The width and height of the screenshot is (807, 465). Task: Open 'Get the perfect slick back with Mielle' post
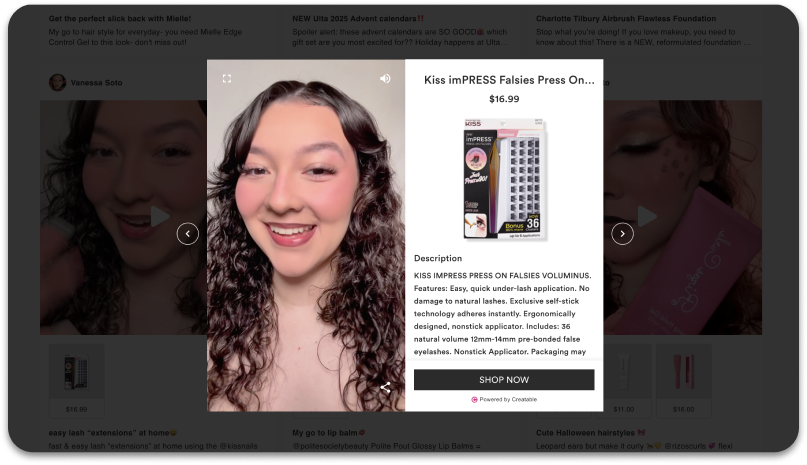(120, 19)
